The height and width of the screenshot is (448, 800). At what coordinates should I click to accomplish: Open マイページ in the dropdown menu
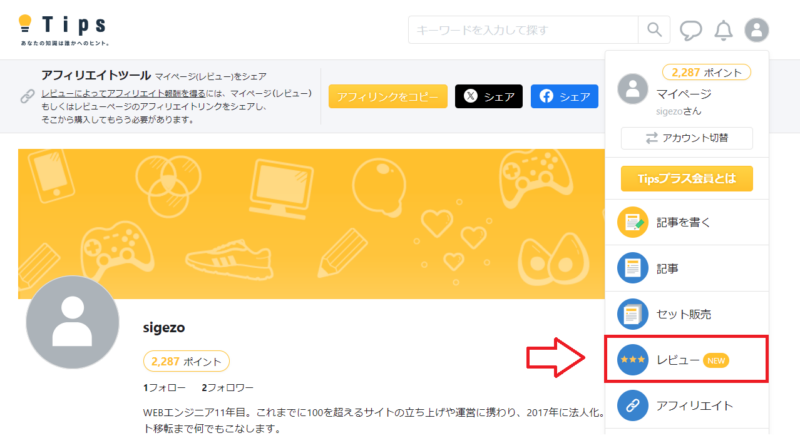(684, 94)
